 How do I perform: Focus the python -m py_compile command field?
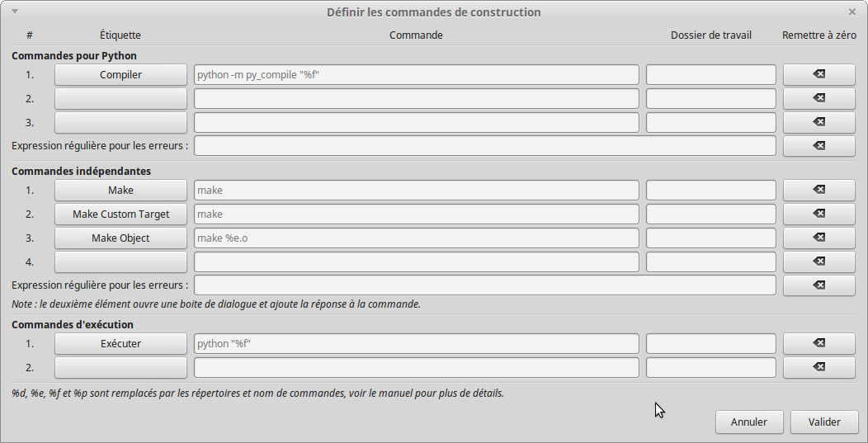pos(416,74)
